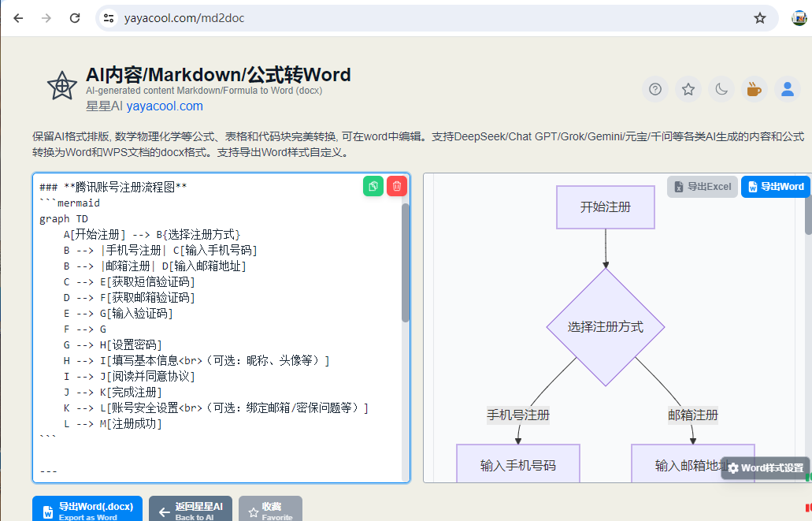Click the line 'L --> M[注册成功]'
812x521 pixels.
pos(113,423)
